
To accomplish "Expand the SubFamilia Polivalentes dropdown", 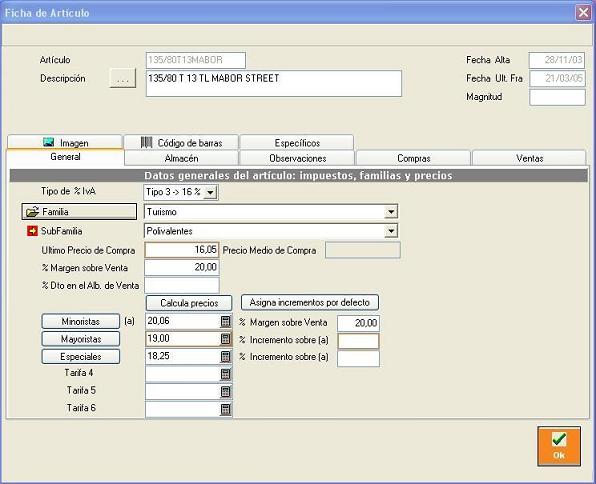I will tap(390, 231).
